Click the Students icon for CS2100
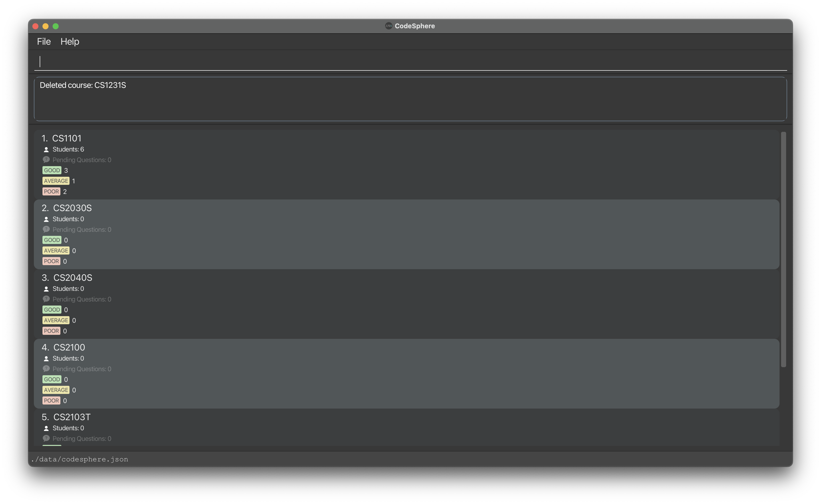The image size is (821, 504). tap(45, 358)
